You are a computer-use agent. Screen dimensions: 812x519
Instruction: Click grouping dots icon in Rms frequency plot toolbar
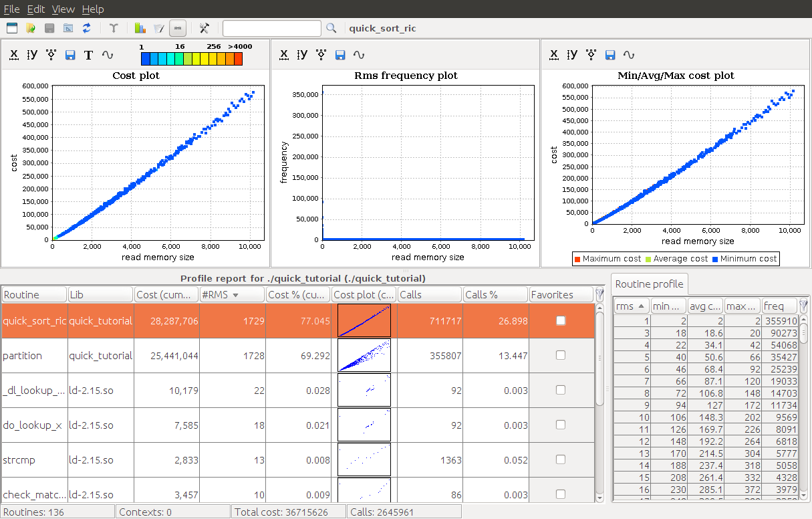pos(321,55)
